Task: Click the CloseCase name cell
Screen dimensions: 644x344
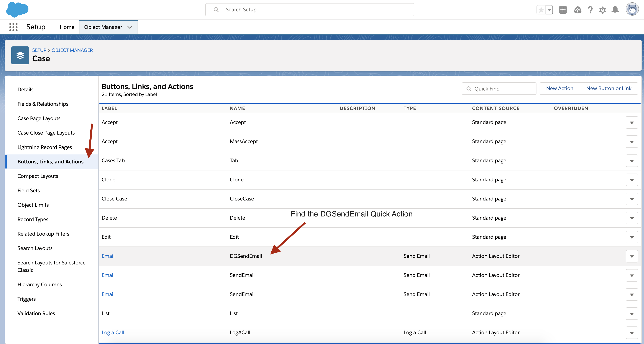Action: click(242, 199)
